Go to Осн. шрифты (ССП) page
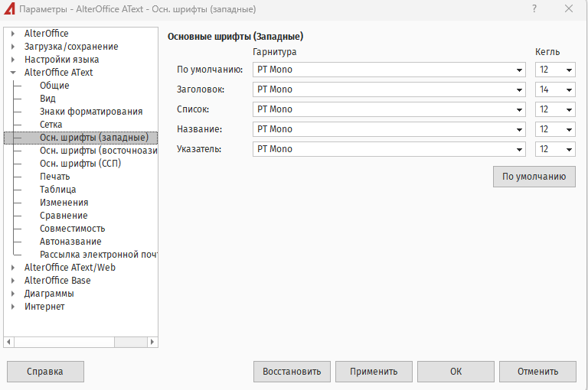 pyautogui.click(x=80, y=164)
